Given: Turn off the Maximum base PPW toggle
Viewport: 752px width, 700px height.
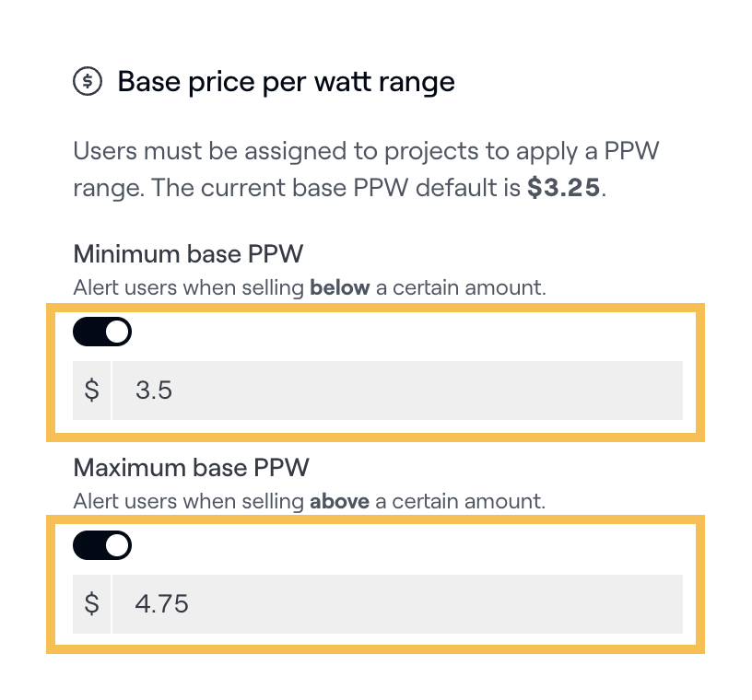Looking at the screenshot, I should [102, 546].
